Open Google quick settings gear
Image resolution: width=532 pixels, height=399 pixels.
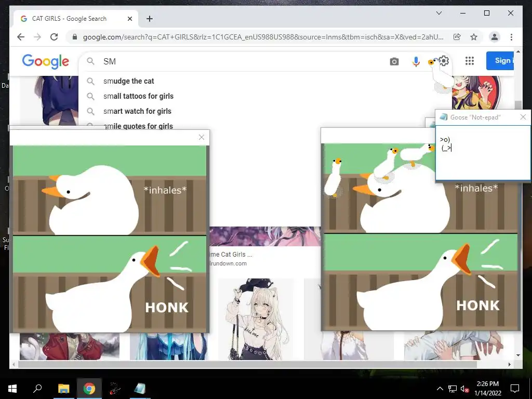click(x=444, y=61)
